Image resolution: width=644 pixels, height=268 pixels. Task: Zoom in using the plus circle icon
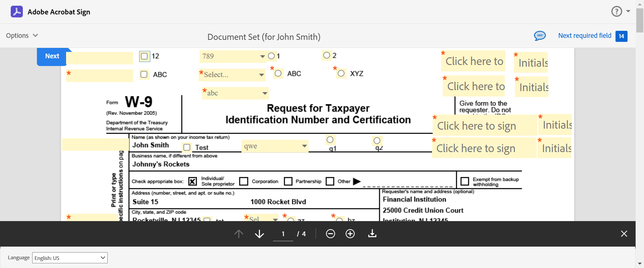[x=350, y=234]
